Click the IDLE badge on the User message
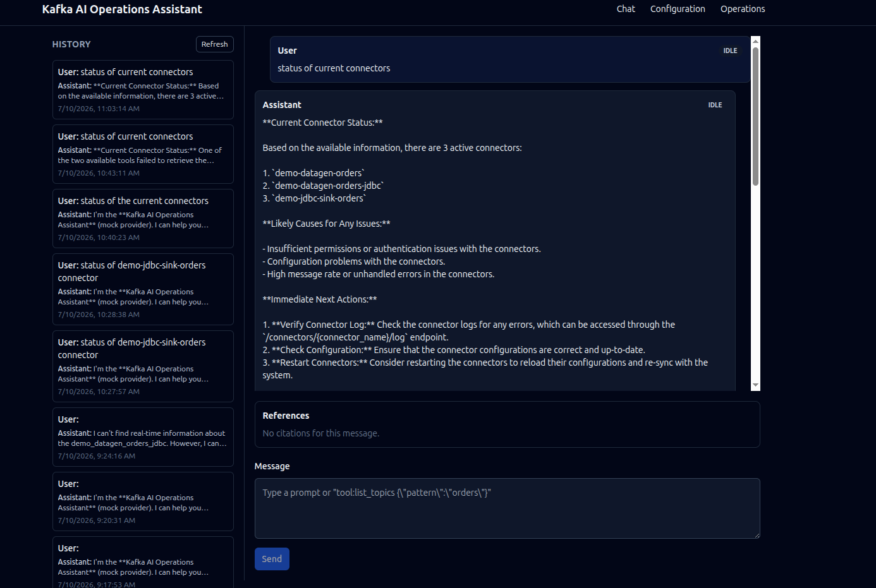 coord(730,51)
